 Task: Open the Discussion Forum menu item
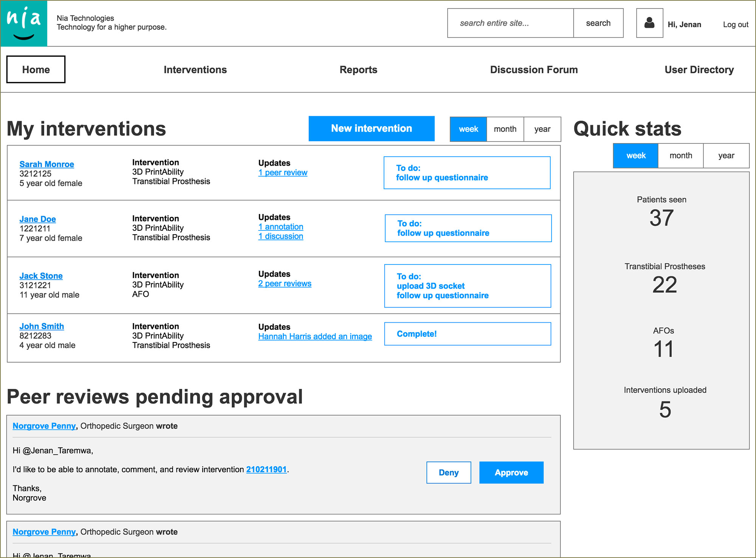[x=533, y=69]
